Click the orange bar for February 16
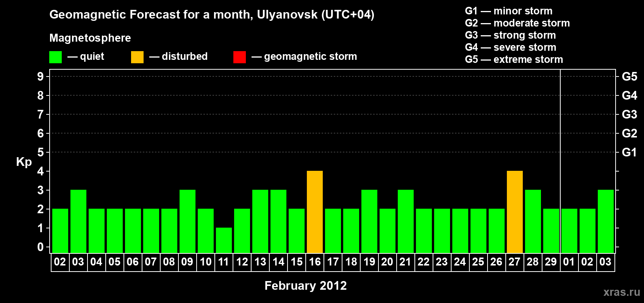This screenshot has height=303, width=644. pos(315,212)
